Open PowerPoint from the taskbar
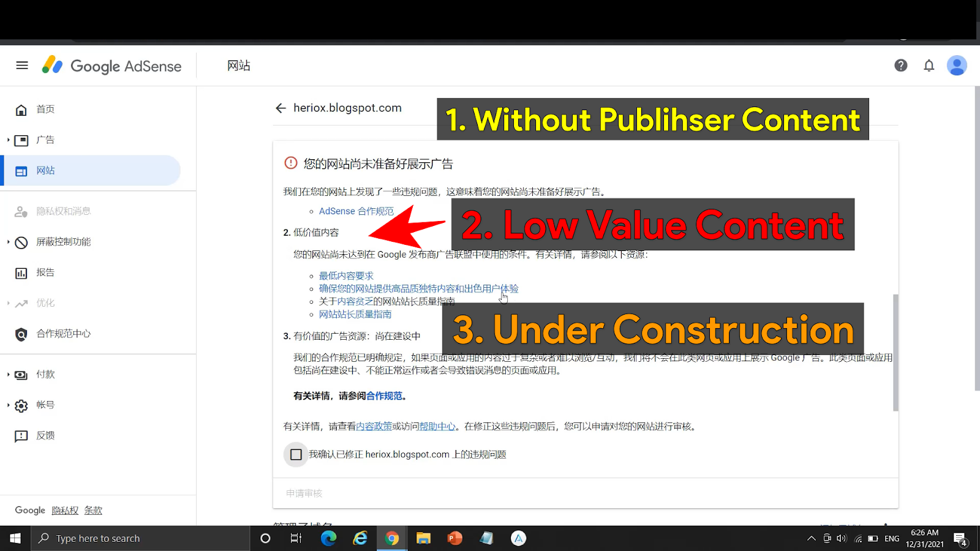980x551 pixels. [x=455, y=539]
